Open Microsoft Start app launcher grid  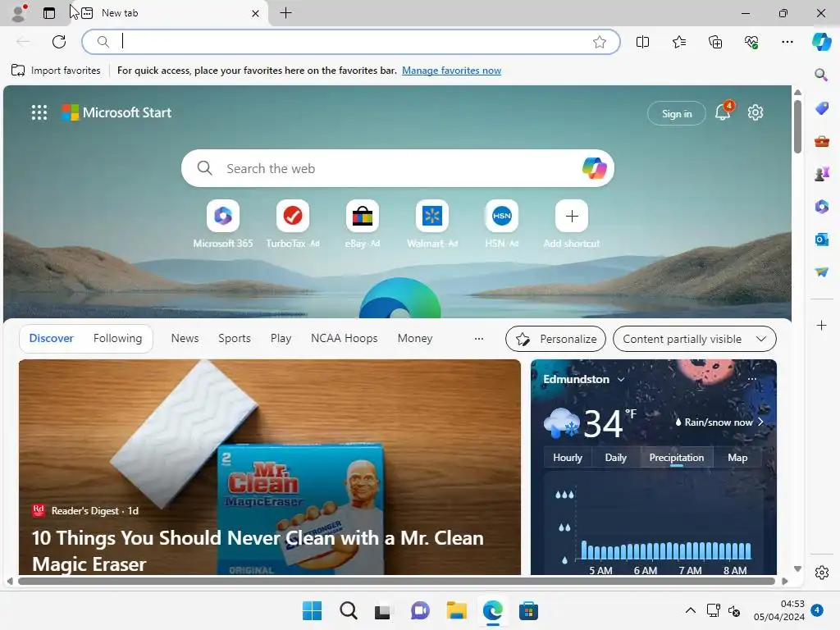coord(39,112)
